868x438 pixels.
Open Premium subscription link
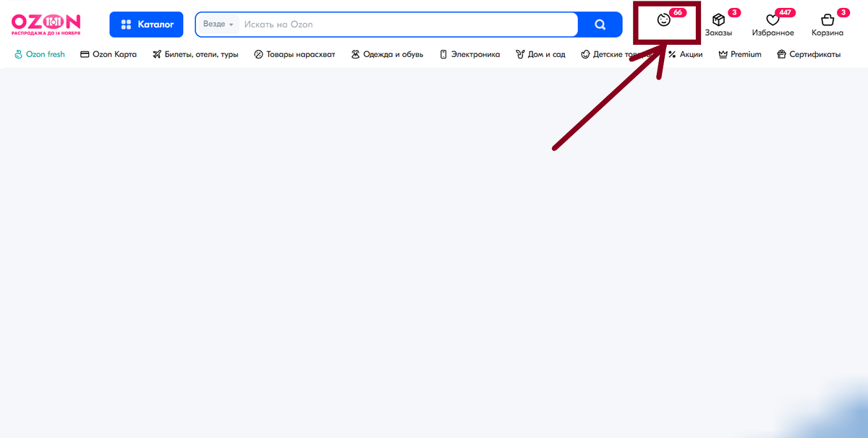740,54
